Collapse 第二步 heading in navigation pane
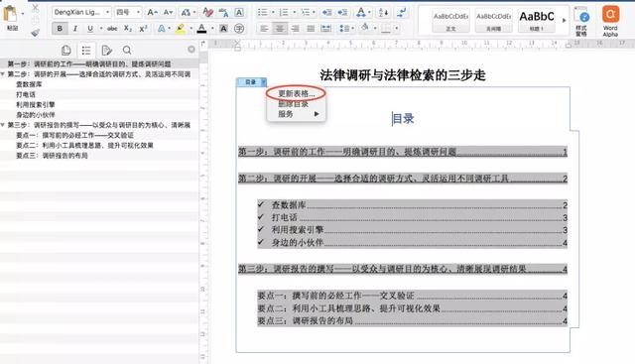The height and width of the screenshot is (364, 635). (x=3, y=74)
